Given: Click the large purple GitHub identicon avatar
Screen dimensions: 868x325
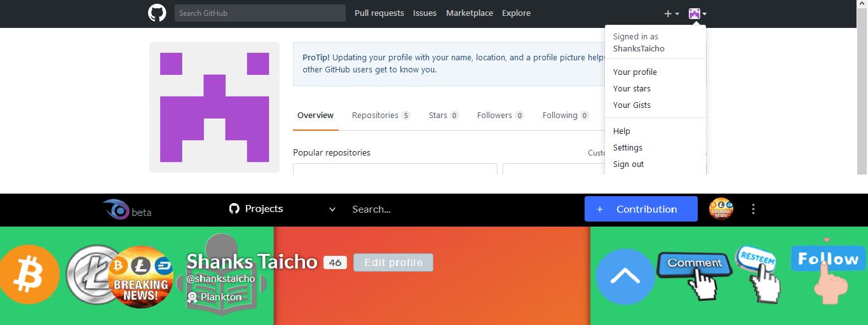Looking at the screenshot, I should click(214, 107).
